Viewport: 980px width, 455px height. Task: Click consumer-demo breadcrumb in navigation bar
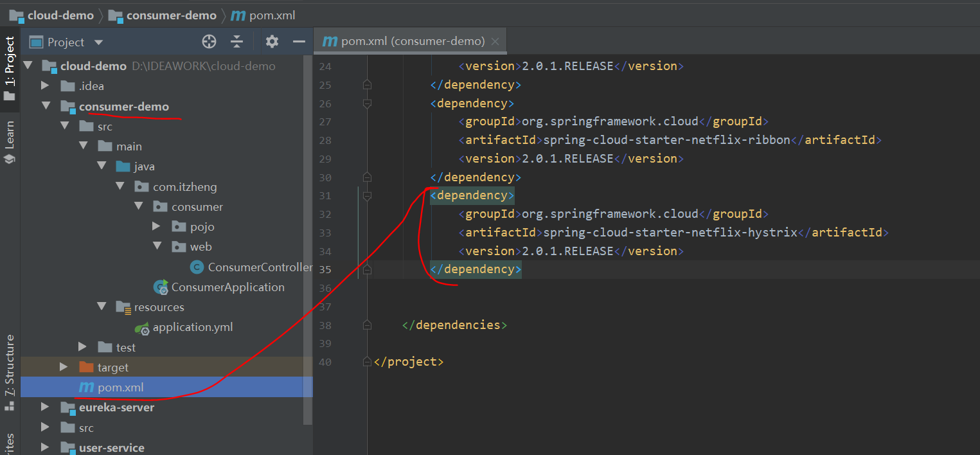tap(163, 15)
